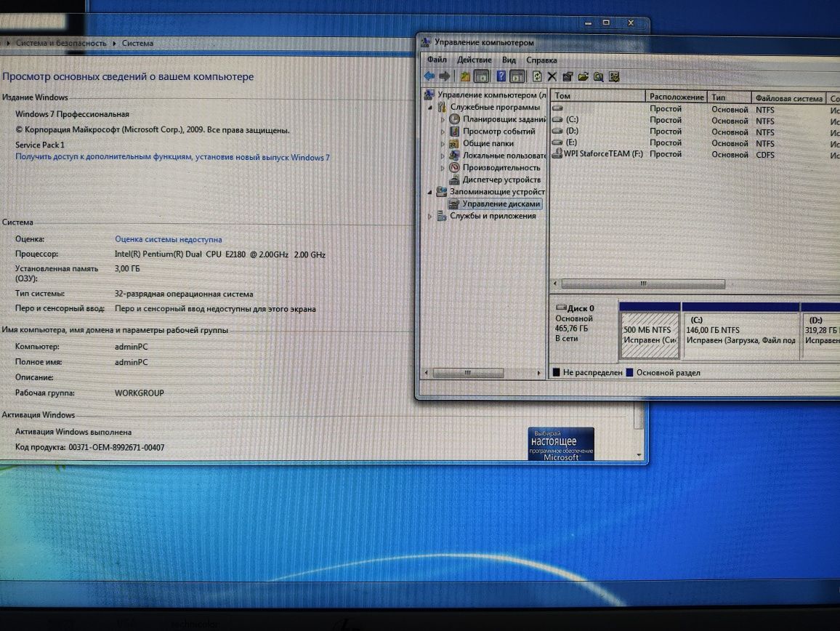Sort by the Файловая система column header
The height and width of the screenshot is (631, 840).
click(x=788, y=98)
